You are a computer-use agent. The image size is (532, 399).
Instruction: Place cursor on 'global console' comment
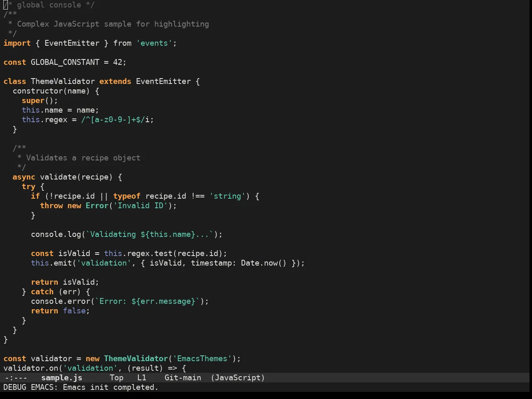tap(49, 5)
